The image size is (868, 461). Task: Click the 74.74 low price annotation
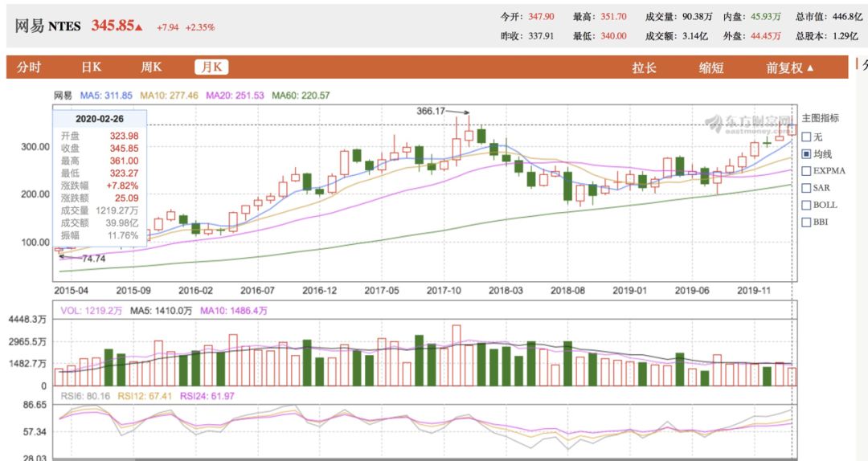[x=93, y=259]
